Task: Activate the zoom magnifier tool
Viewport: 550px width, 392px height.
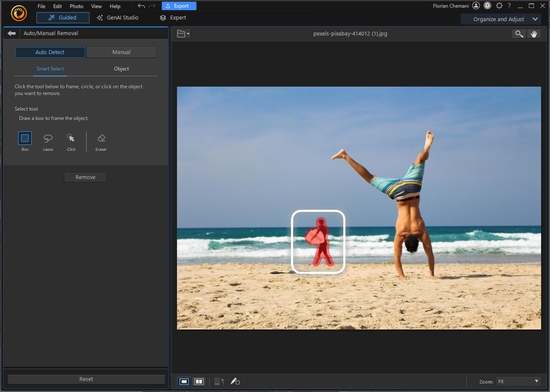Action: (519, 34)
